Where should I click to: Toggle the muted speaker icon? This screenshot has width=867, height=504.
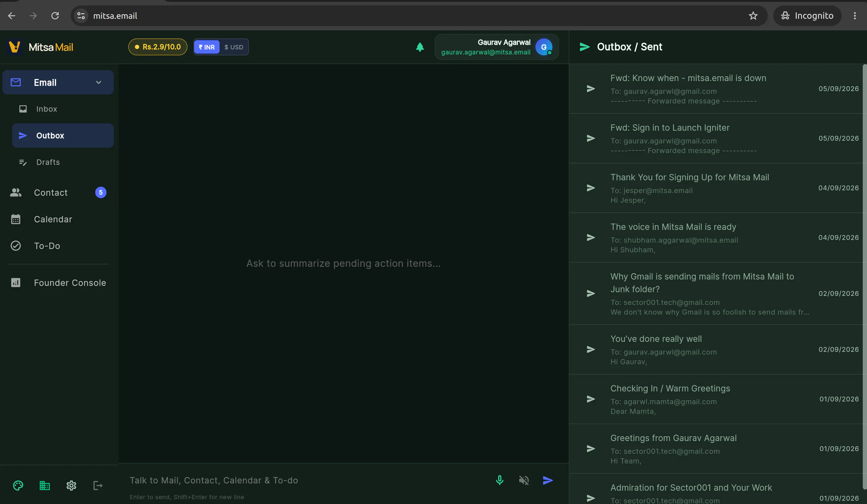[x=524, y=480]
